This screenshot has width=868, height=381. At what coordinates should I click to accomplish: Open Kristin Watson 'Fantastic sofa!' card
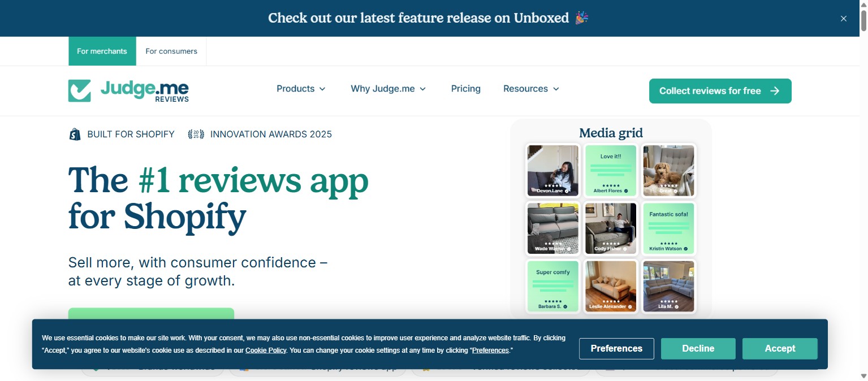click(x=668, y=228)
